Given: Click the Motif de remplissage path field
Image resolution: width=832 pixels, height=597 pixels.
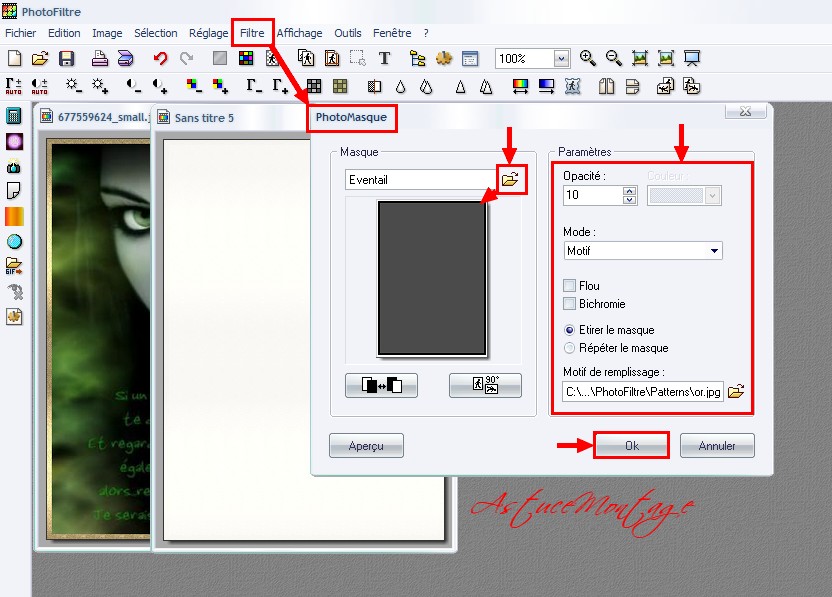Looking at the screenshot, I should click(x=643, y=392).
